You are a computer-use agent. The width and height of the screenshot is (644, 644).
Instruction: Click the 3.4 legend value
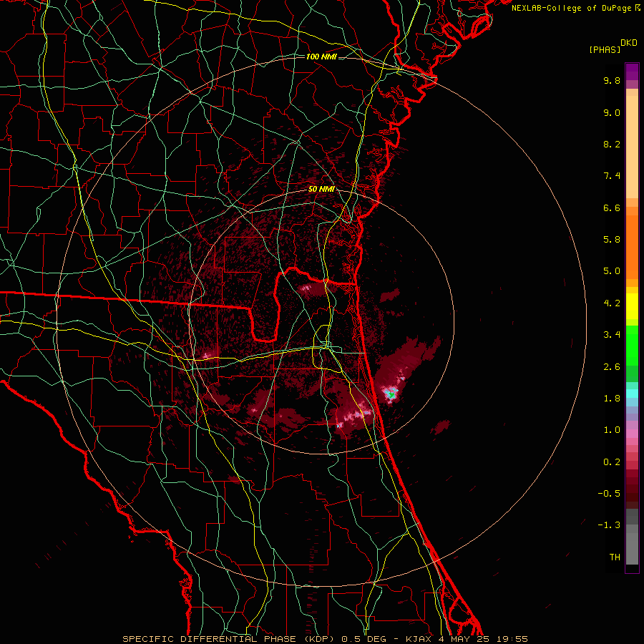612,335
